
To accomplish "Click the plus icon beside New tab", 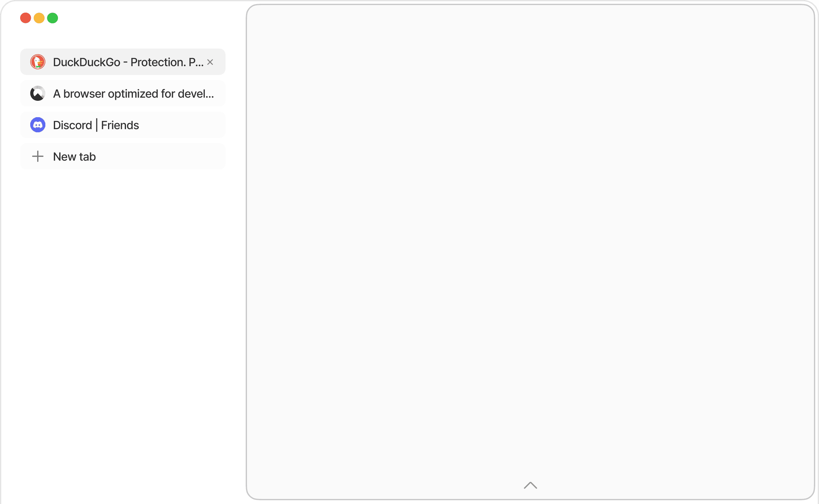I will point(38,156).
